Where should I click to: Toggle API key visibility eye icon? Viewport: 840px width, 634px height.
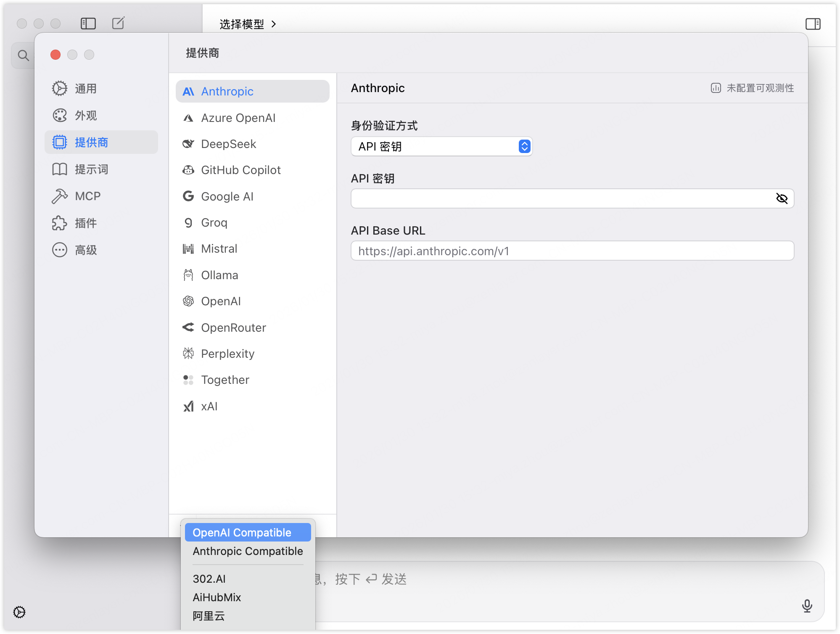(782, 198)
